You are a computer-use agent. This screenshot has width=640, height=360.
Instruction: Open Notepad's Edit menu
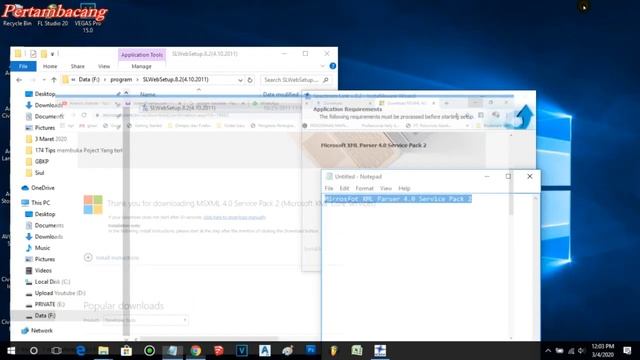coord(344,188)
